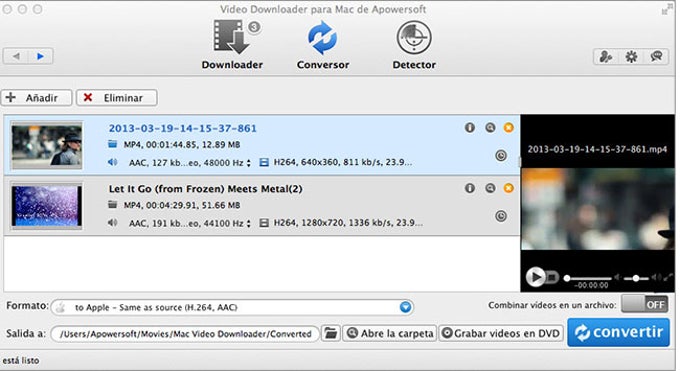
Task: Select thumbnail of 2013-03-19 video
Action: tap(46, 145)
